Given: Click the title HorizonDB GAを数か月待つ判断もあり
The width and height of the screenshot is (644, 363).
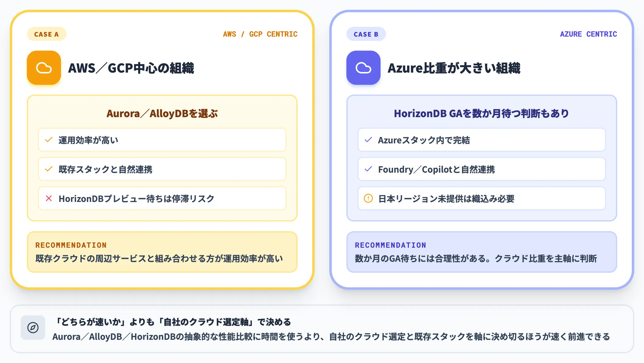Looking at the screenshot, I should [x=481, y=113].
